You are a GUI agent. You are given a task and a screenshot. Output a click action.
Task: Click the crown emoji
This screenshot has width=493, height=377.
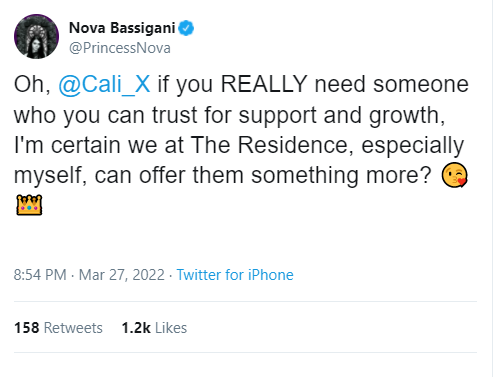coord(29,205)
